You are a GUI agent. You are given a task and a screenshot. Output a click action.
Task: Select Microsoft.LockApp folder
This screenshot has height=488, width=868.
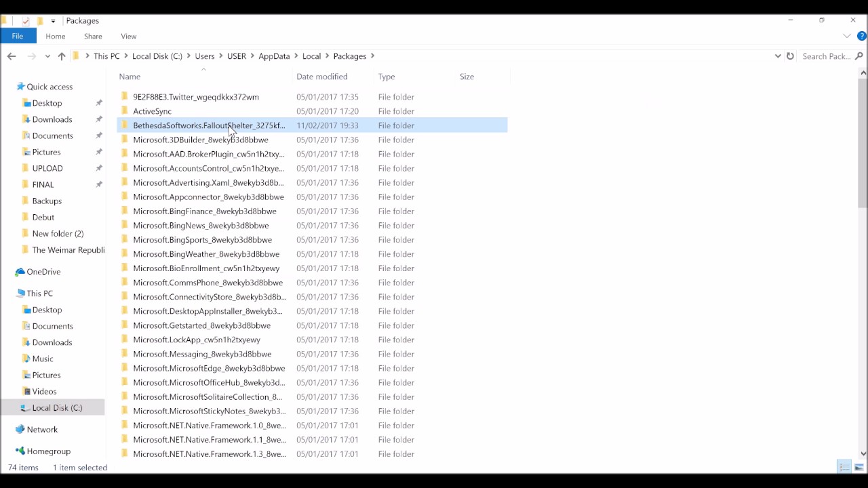[x=312, y=340]
